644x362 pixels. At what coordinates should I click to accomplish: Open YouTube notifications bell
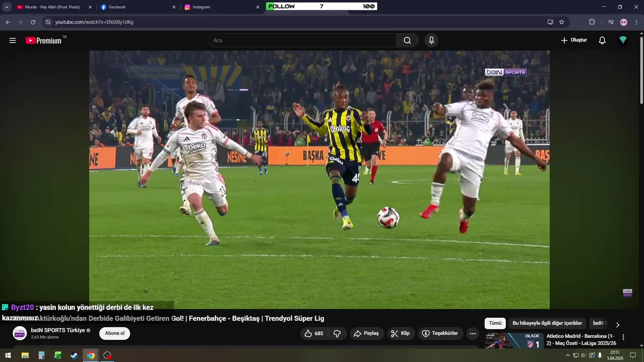[x=602, y=40]
